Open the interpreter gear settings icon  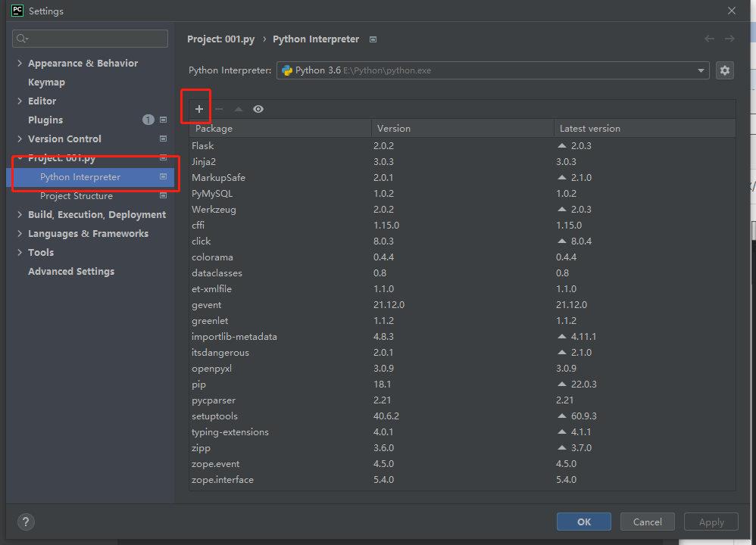click(x=724, y=70)
